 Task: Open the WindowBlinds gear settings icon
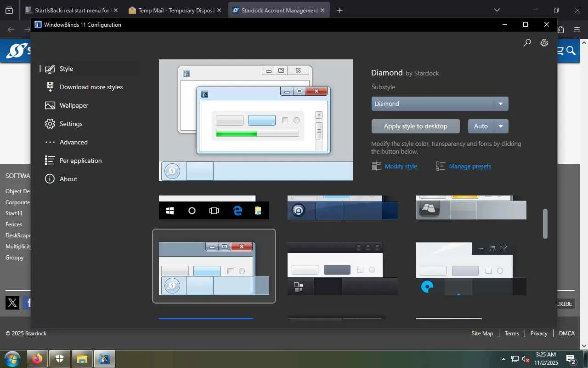544,43
